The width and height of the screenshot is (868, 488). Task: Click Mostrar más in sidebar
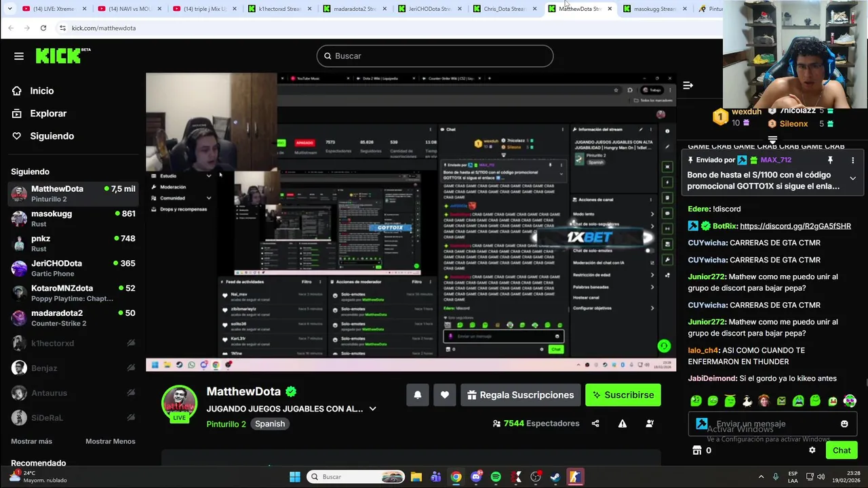click(31, 441)
